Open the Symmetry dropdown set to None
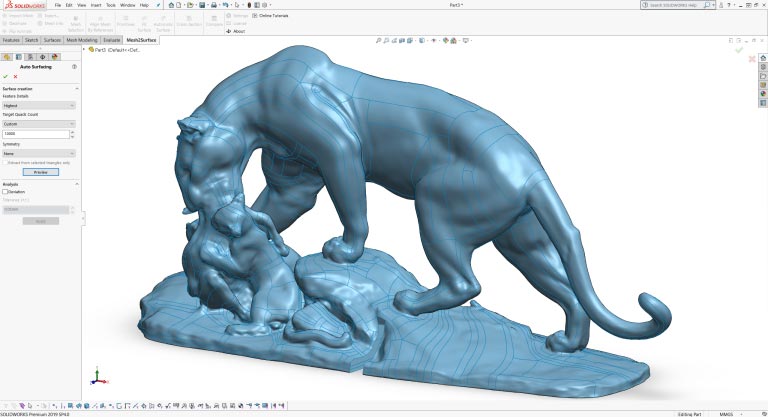768x417 pixels. pyautogui.click(x=38, y=153)
